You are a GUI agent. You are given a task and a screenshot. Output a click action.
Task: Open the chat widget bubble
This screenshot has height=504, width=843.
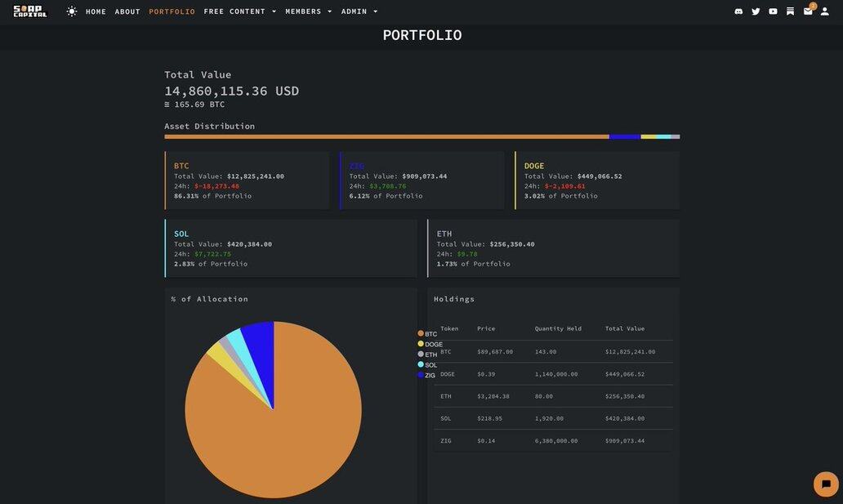(826, 484)
